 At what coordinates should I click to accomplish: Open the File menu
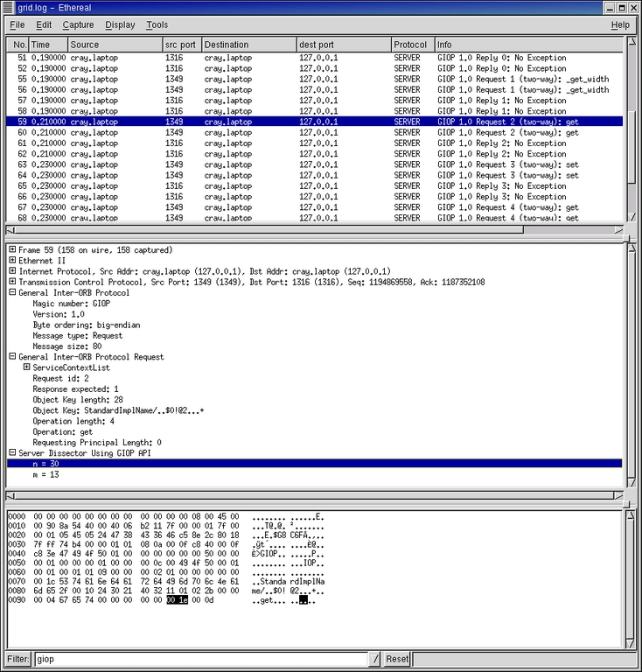click(x=17, y=25)
